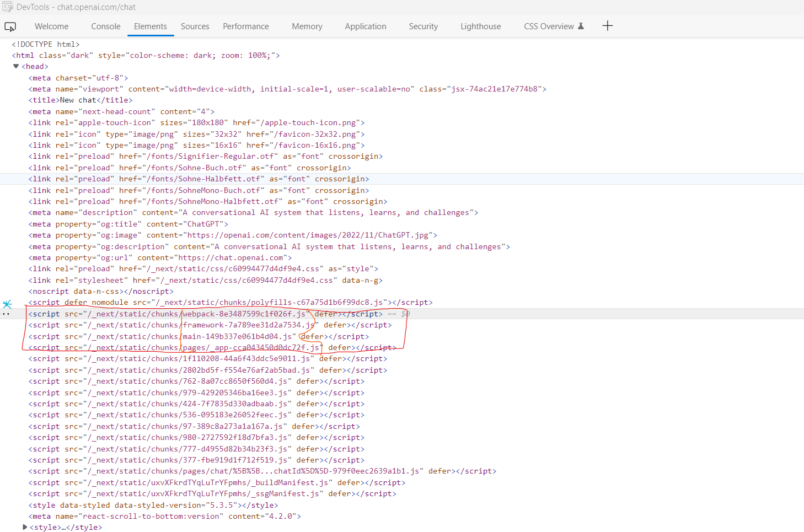Activate the inspect element picker tool

point(10,26)
